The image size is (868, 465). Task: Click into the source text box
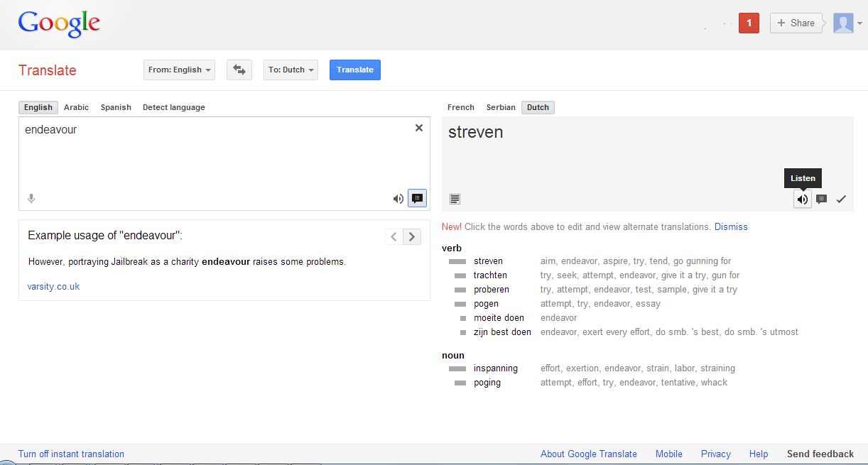(224, 163)
